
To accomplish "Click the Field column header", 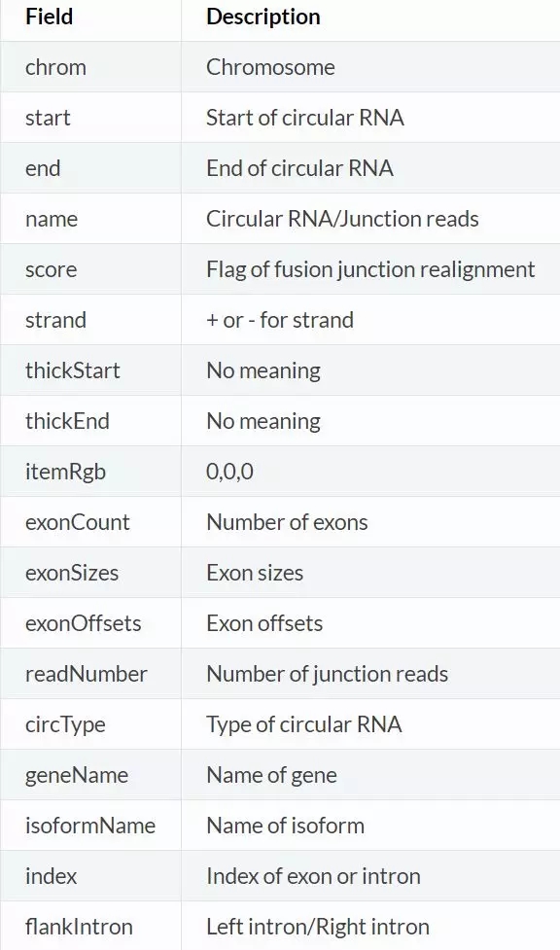I will [49, 17].
